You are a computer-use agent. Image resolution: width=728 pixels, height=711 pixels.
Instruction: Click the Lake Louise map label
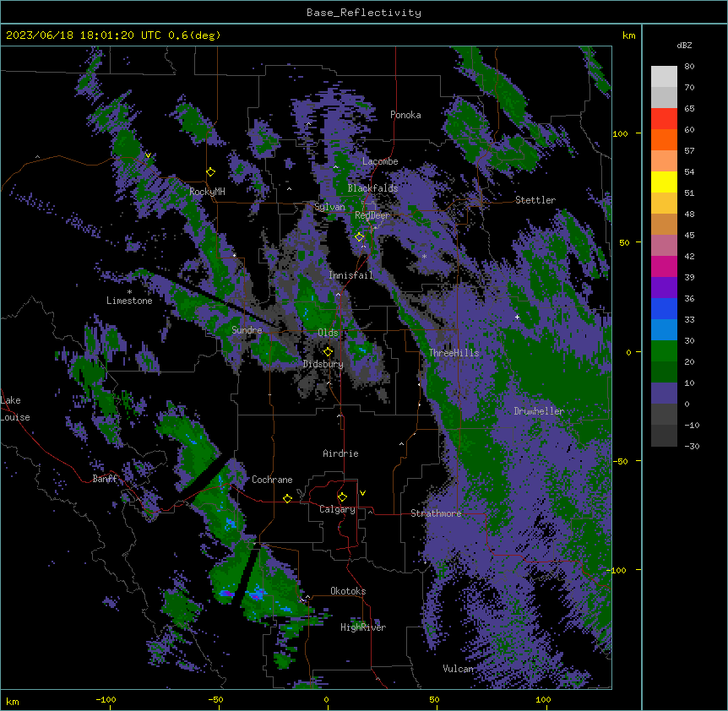pos(15,409)
